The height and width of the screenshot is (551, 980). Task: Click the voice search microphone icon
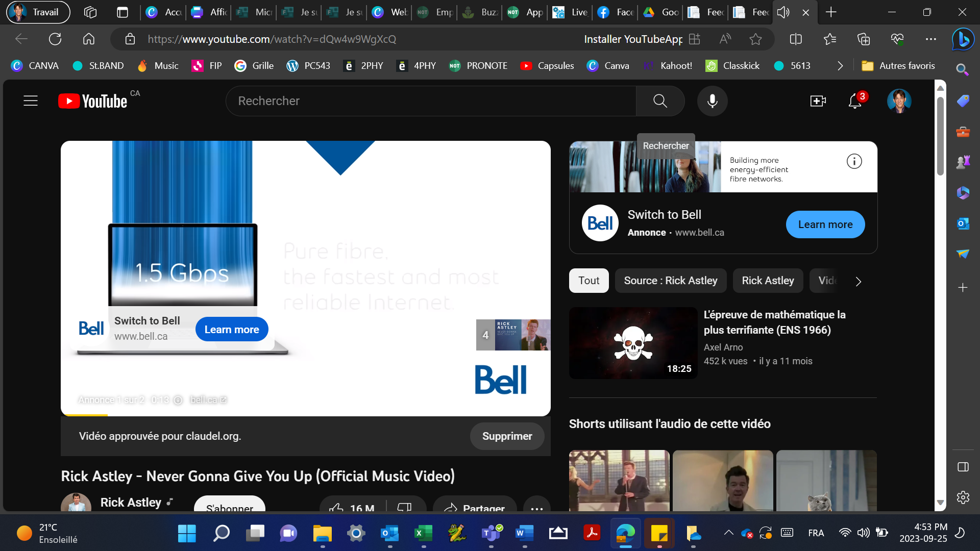(x=712, y=101)
